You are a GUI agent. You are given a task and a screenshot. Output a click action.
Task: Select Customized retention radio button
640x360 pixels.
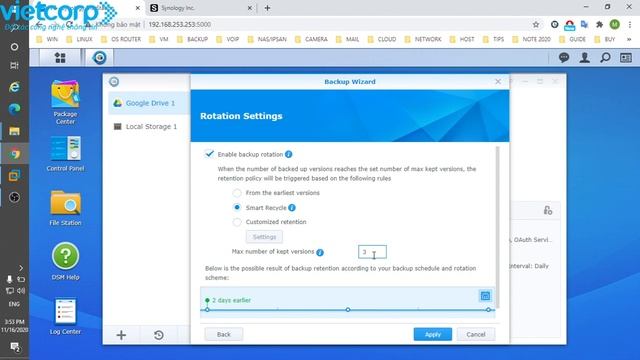pos(237,222)
